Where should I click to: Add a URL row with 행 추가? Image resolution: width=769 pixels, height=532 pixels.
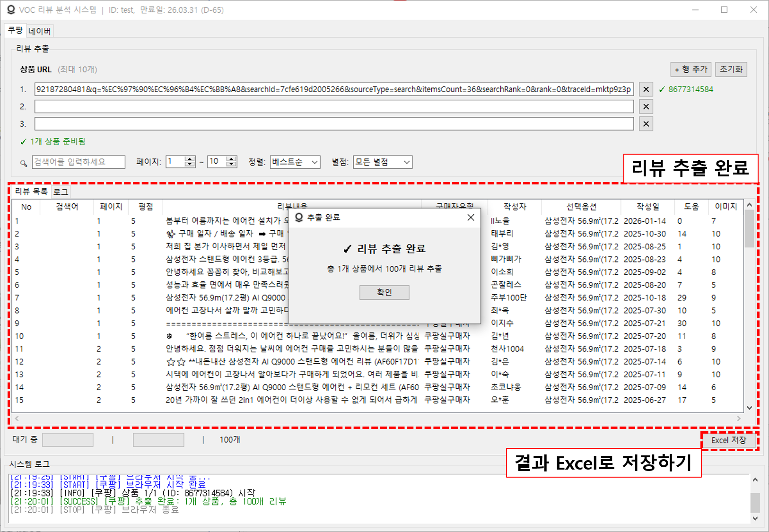pyautogui.click(x=691, y=69)
